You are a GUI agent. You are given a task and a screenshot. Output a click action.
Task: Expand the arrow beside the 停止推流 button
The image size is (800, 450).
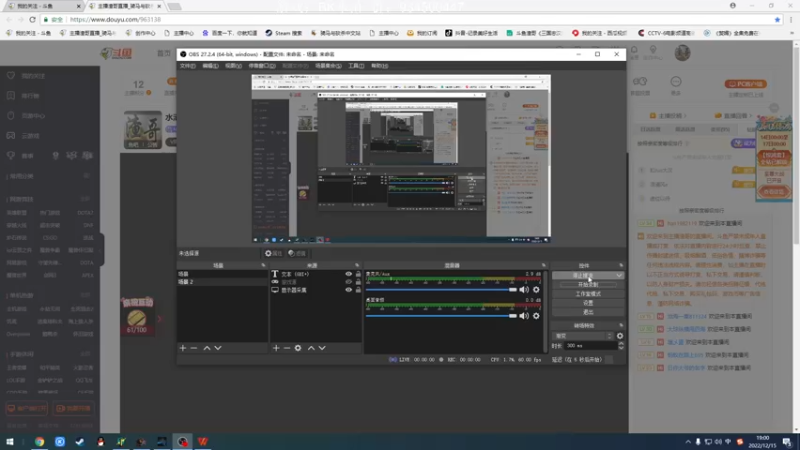[619, 276]
